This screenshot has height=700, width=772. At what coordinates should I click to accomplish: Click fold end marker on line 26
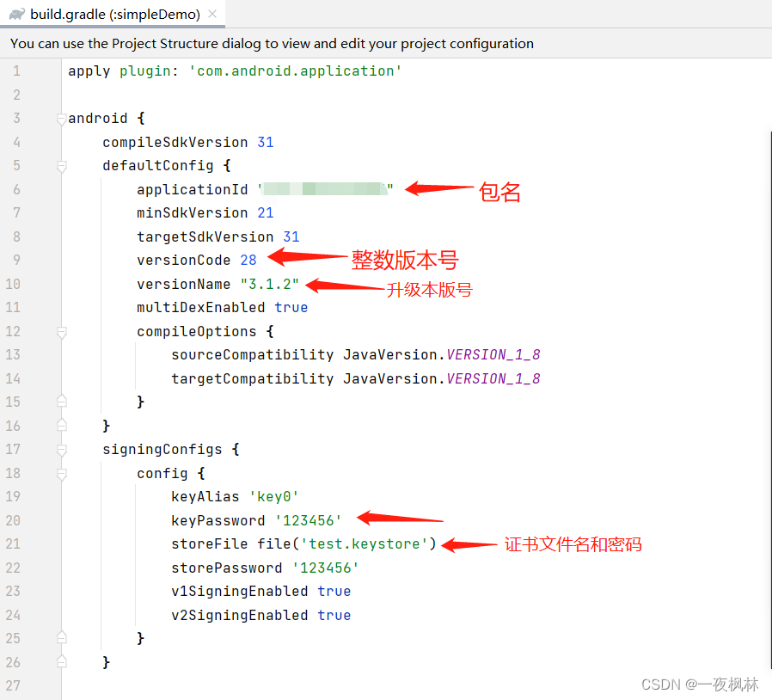(x=62, y=661)
